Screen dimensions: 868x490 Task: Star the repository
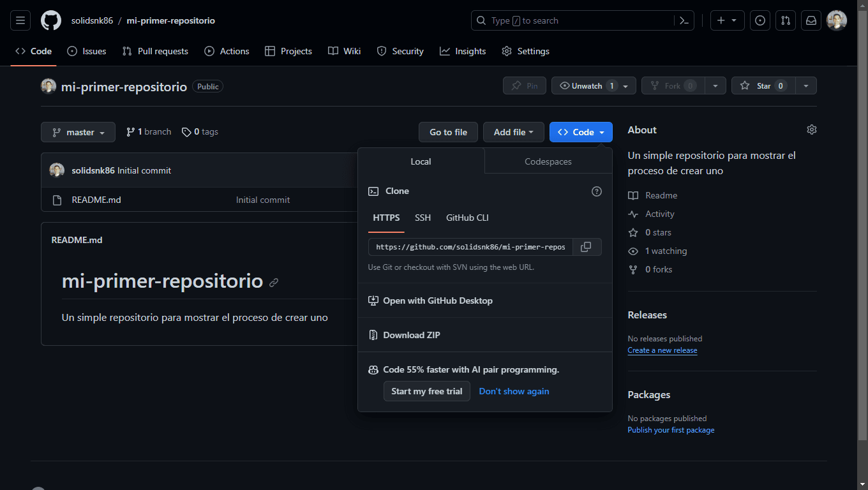pos(763,86)
